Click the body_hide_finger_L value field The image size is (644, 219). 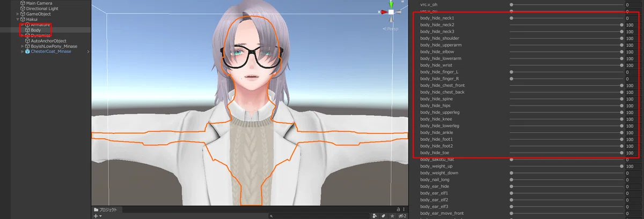[x=632, y=72]
